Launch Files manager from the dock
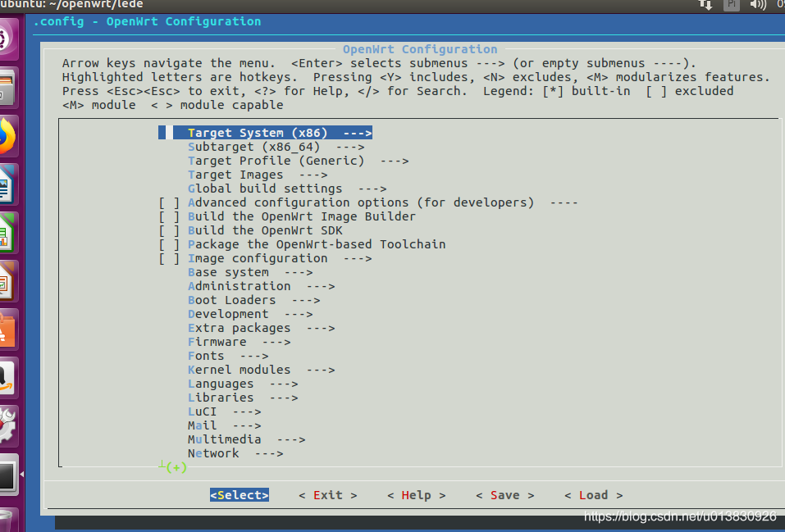The image size is (785, 532). [x=7, y=88]
